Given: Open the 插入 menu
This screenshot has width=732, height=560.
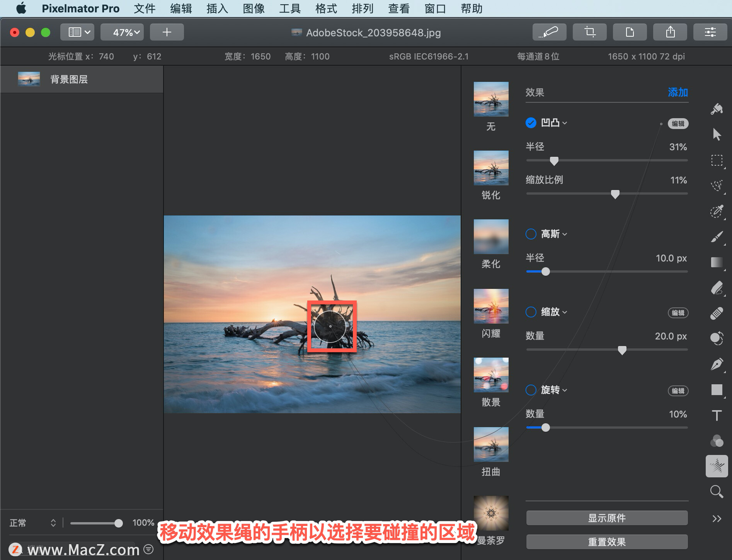Looking at the screenshot, I should 217,8.
